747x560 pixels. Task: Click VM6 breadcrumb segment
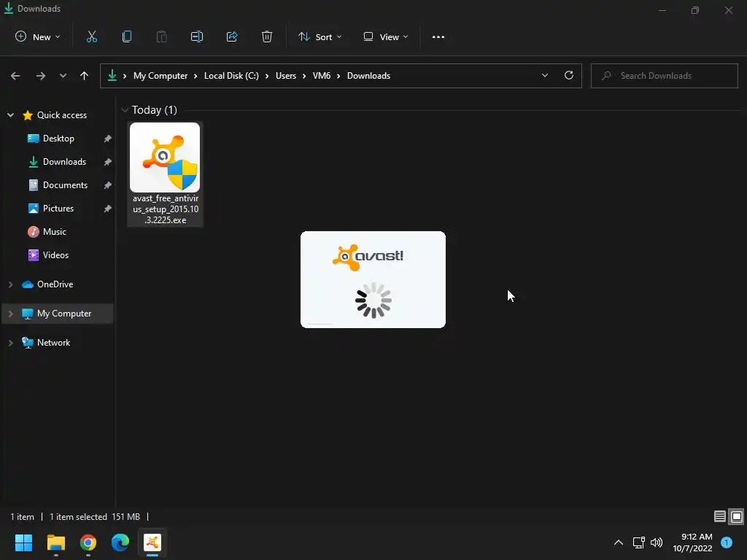coord(322,76)
